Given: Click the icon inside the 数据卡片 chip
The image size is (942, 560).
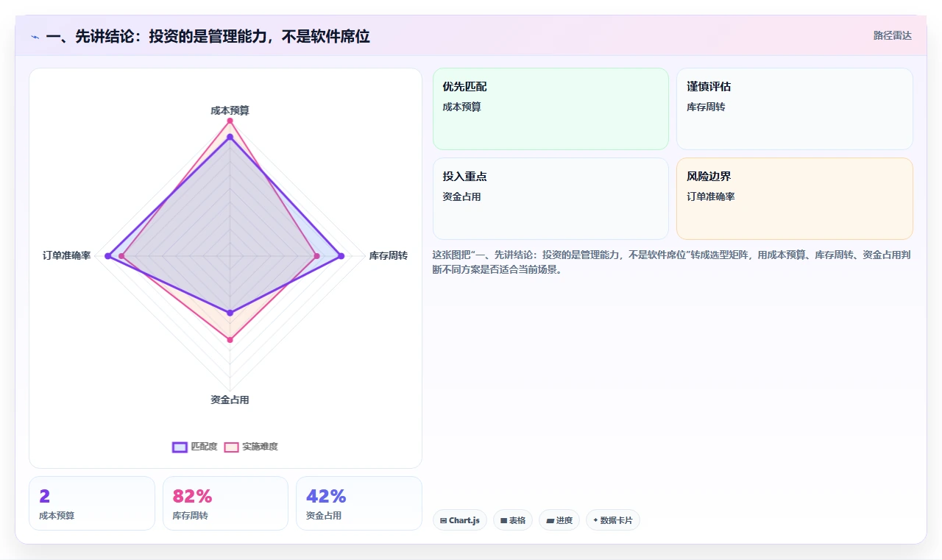Looking at the screenshot, I should point(595,520).
